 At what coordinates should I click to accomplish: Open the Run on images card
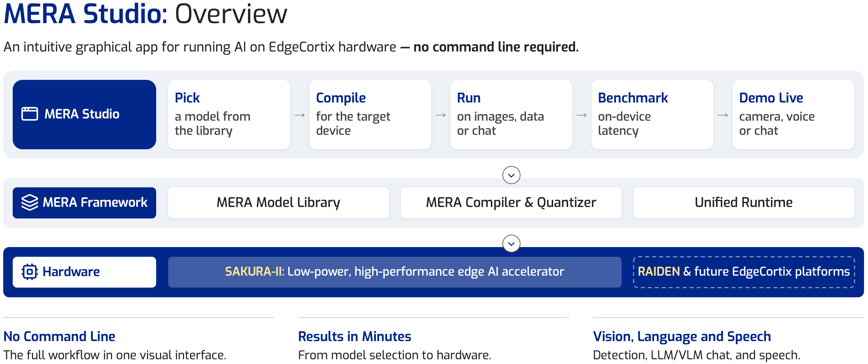(511, 114)
